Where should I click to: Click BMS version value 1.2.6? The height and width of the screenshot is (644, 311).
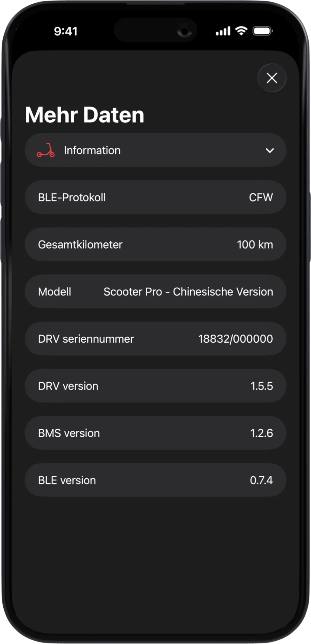pos(261,433)
